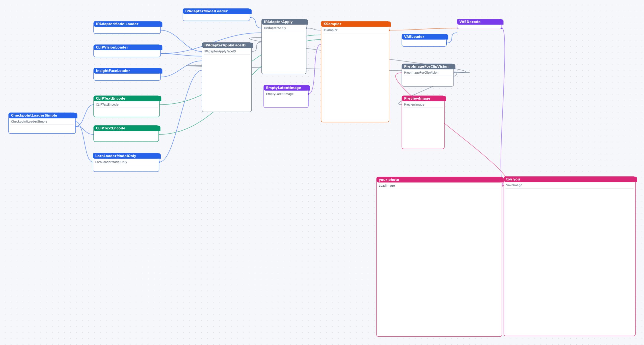Select the VAEDecode node header
Screen dimensions: 644x345
click(x=480, y=22)
